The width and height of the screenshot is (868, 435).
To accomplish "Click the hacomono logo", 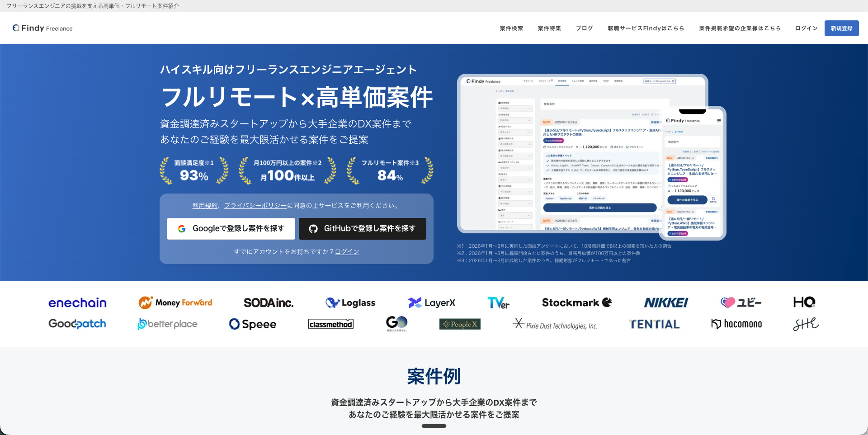I will [x=736, y=324].
